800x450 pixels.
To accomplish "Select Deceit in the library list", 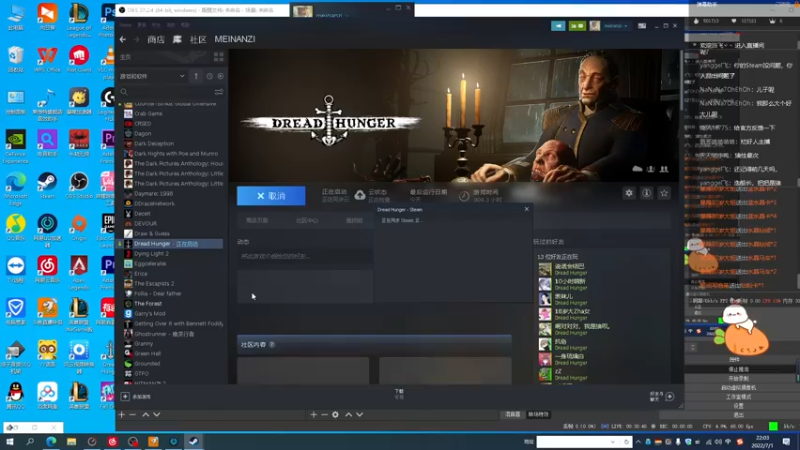I will point(142,214).
